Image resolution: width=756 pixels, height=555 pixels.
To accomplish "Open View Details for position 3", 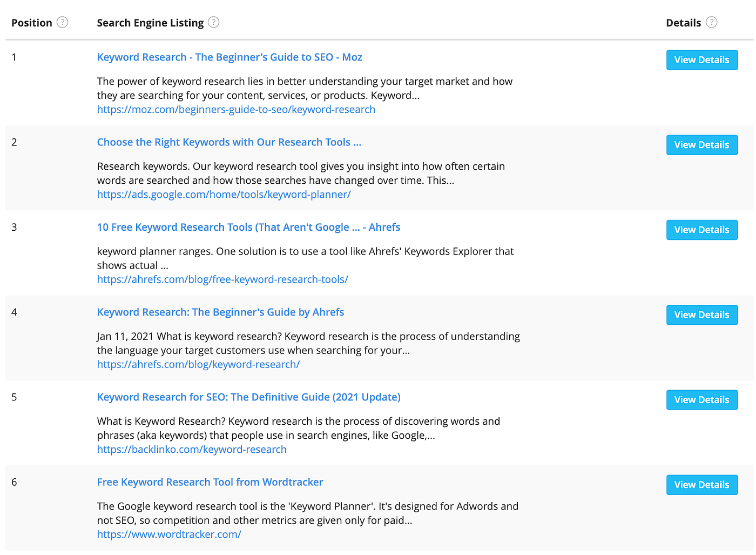I will click(x=702, y=230).
